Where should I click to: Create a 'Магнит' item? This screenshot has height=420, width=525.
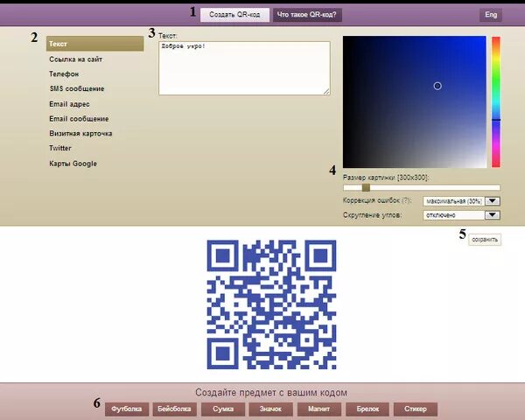point(319,409)
